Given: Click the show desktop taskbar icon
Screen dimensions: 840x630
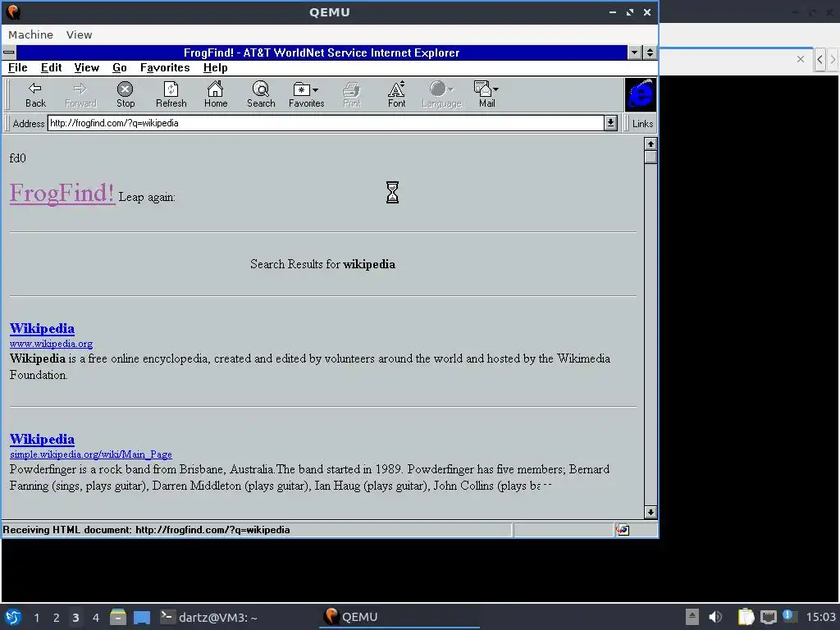Looking at the screenshot, I should [x=141, y=617].
